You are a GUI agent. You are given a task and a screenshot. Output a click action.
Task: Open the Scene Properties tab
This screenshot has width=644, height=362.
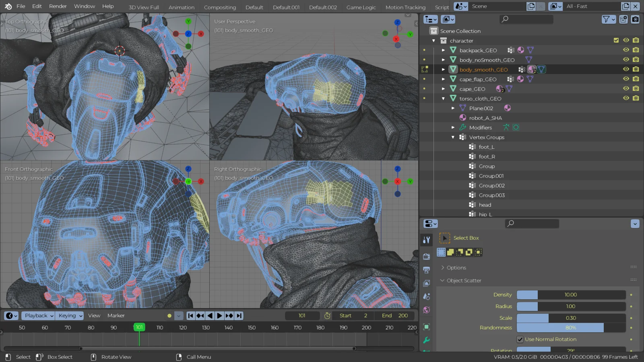427,296
